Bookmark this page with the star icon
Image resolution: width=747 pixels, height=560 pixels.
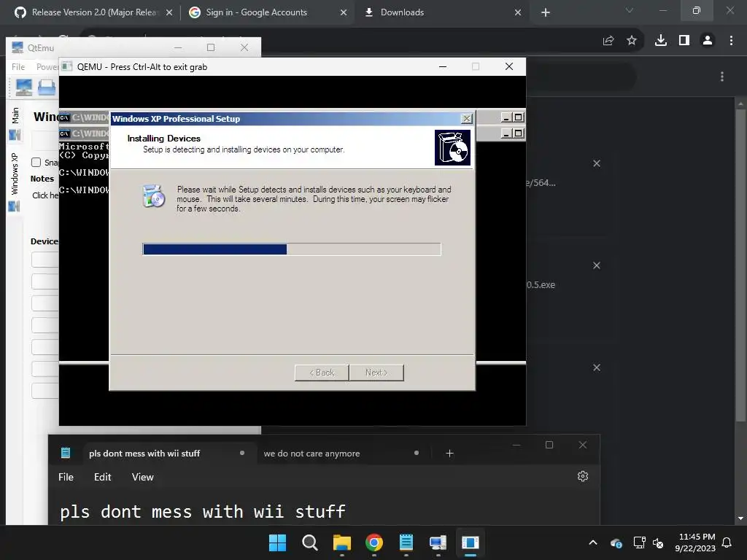point(632,41)
